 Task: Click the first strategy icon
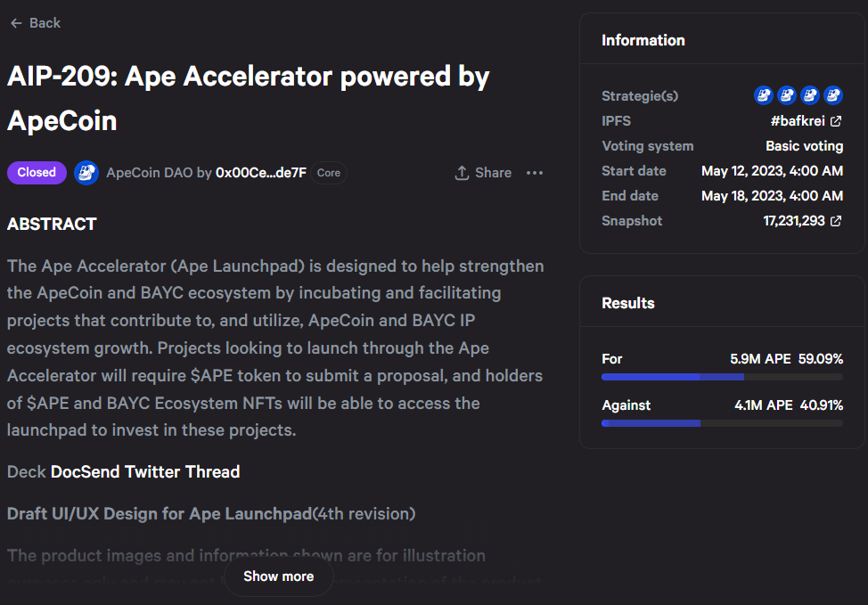(x=764, y=95)
